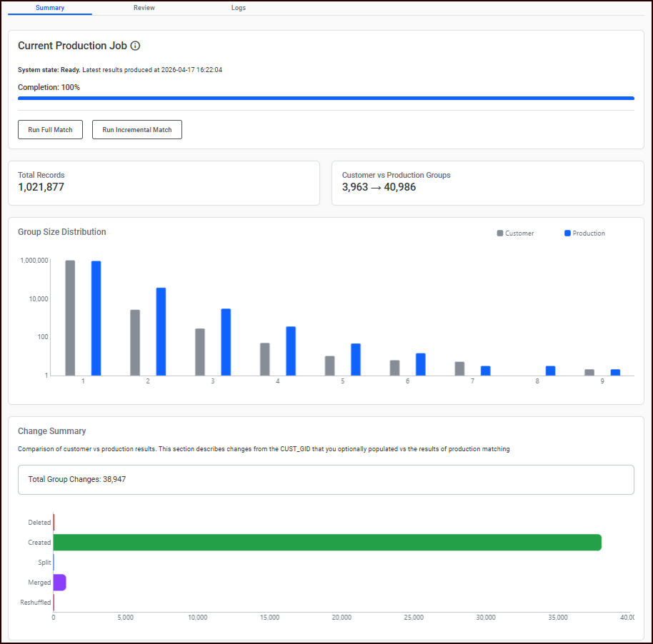Image resolution: width=653 pixels, height=644 pixels.
Task: Select the blue Production bar for group size 5
Action: [356, 360]
